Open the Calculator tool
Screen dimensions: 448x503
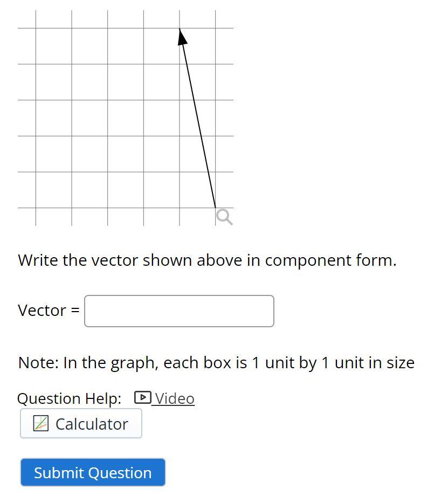pyautogui.click(x=81, y=423)
